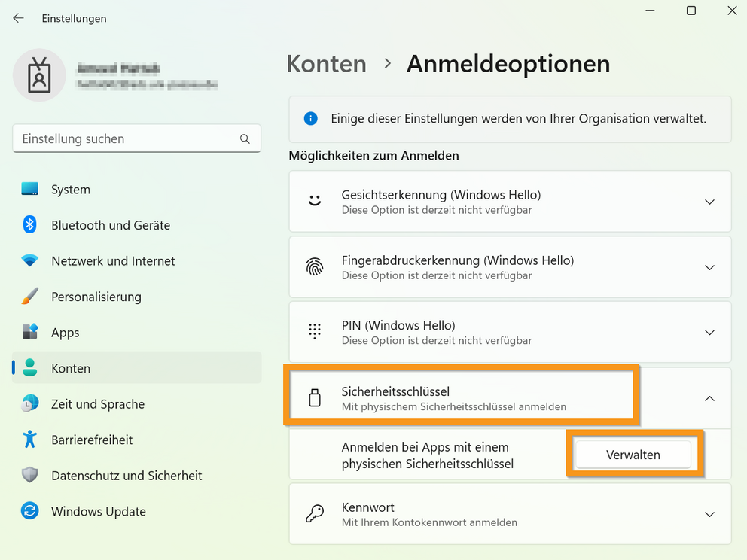Open the Windows Update icon
The width and height of the screenshot is (747, 560).
coord(30,511)
